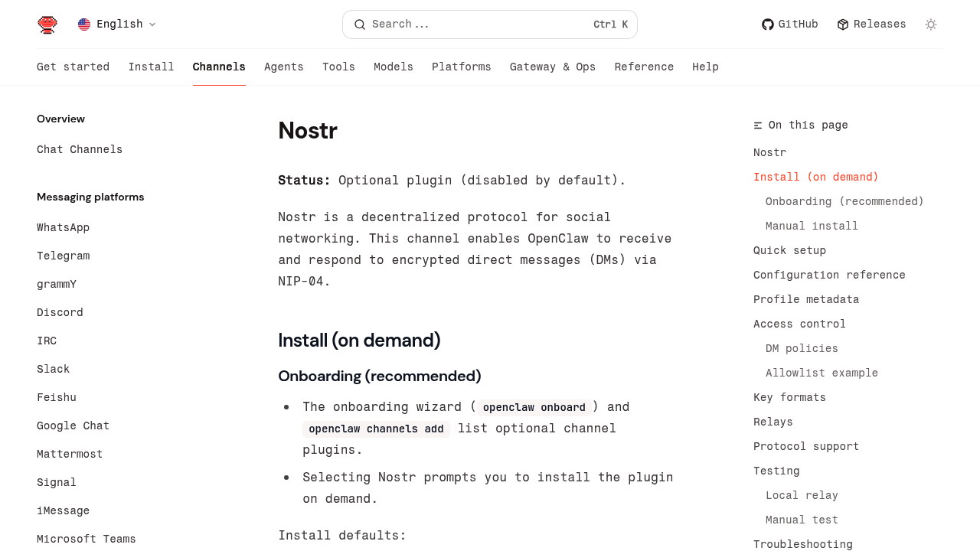980x551 pixels.
Task: Click the red OpenClaw logo icon
Action: pyautogui.click(x=47, y=24)
